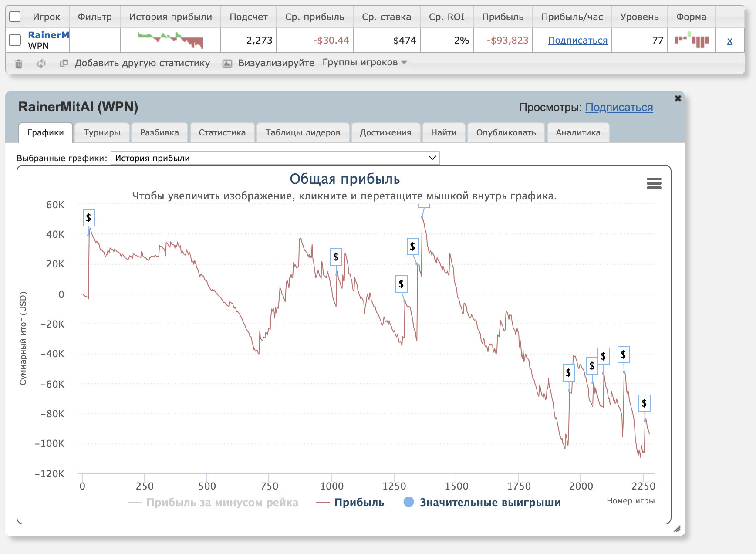Open the Выбранные графики dropdown
Image resolution: width=756 pixels, height=554 pixels.
pyautogui.click(x=275, y=158)
